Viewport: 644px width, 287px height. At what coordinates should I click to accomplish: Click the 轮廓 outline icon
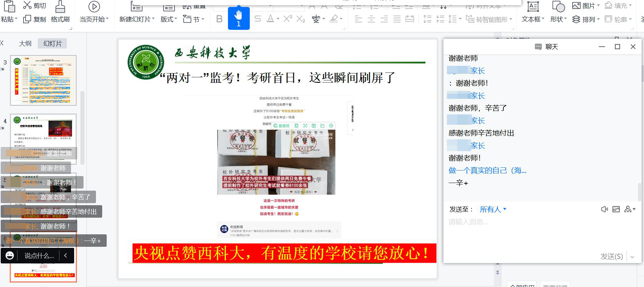[x=608, y=19]
